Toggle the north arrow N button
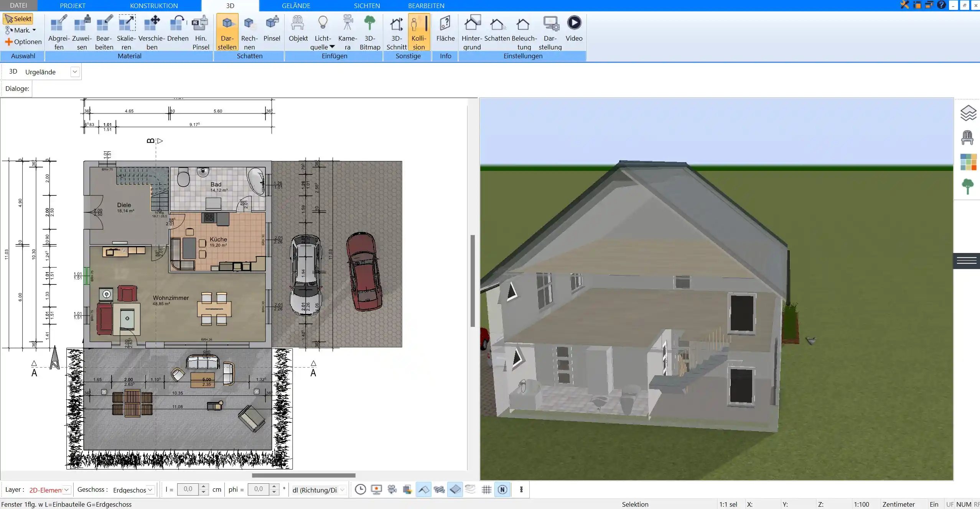The height and width of the screenshot is (509, 980). click(502, 489)
